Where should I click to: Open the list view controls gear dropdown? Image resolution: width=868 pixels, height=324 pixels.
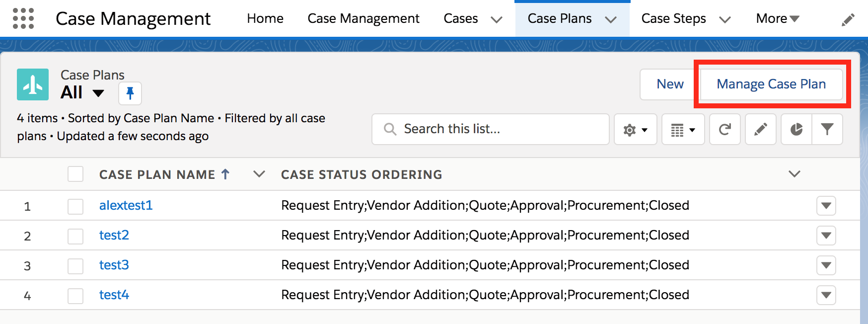[635, 129]
